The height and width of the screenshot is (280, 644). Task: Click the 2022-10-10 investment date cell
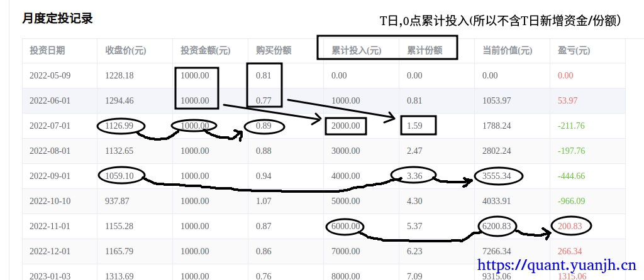pyautogui.click(x=50, y=201)
